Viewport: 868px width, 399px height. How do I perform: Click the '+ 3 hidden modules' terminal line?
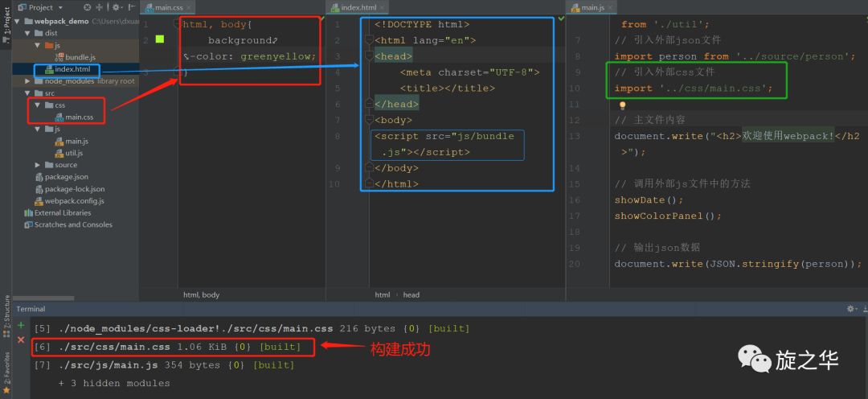pos(114,383)
